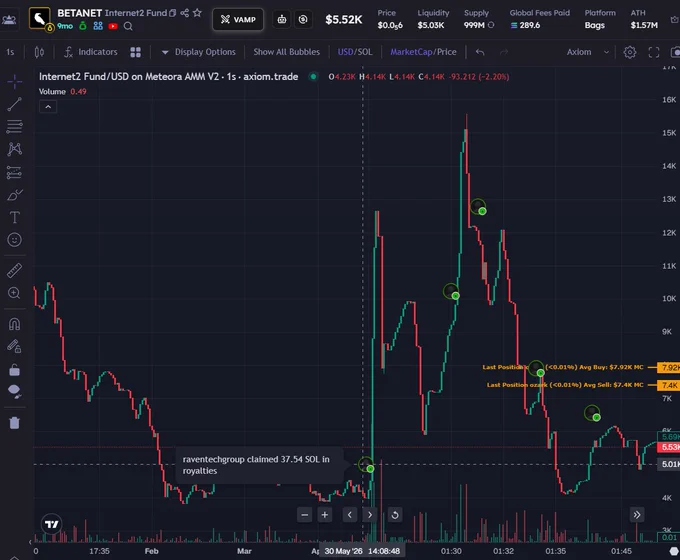Add BETANET to favorites star
The image size is (680, 560).
[x=197, y=13]
